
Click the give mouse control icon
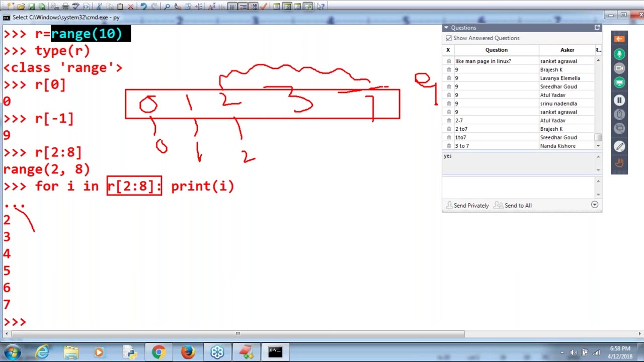(619, 115)
